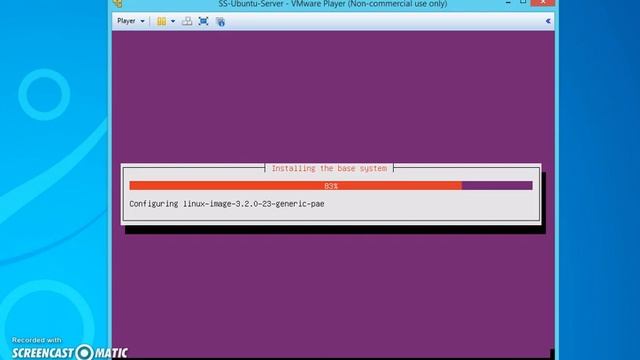This screenshot has width=640, height=360.
Task: Click the 'Installing the base system' title
Action: click(x=329, y=168)
